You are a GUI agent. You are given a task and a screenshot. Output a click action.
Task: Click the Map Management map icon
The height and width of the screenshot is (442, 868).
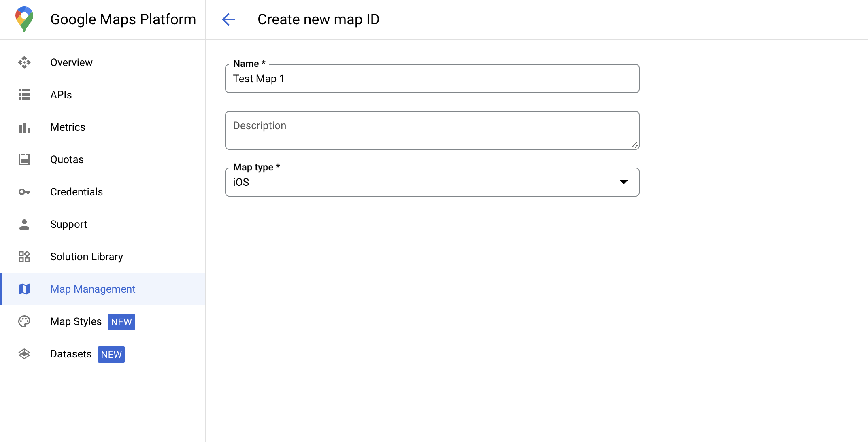pyautogui.click(x=25, y=289)
